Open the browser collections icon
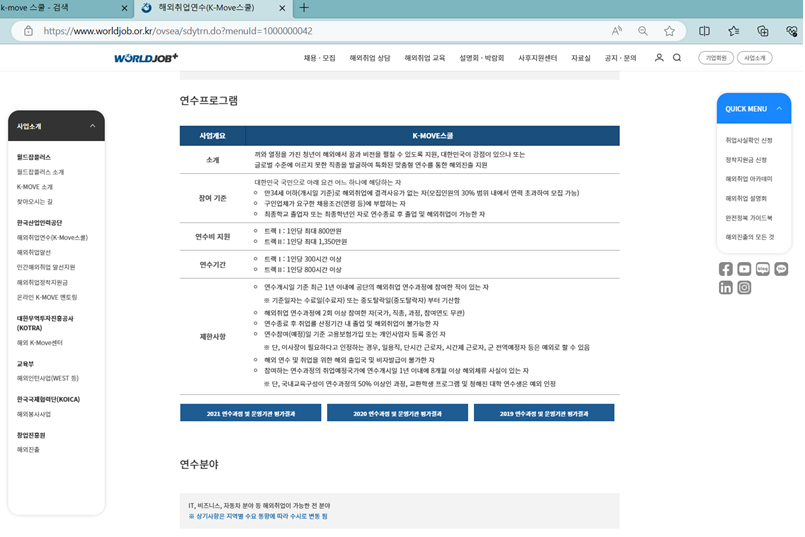This screenshot has width=805, height=537. [x=762, y=31]
